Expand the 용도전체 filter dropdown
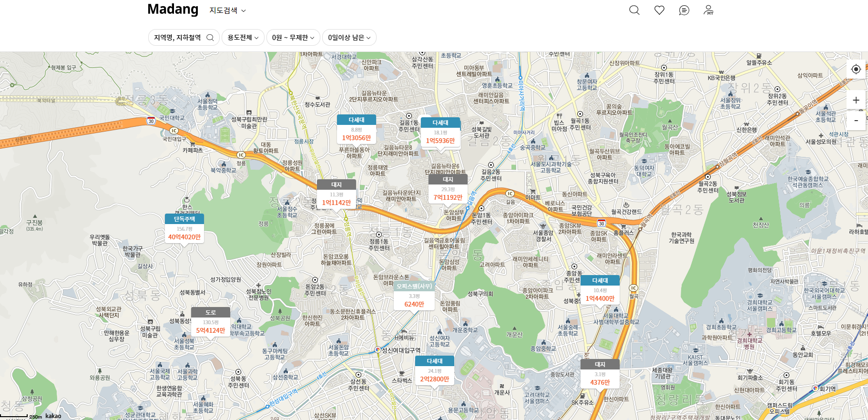868x420 pixels. [243, 38]
